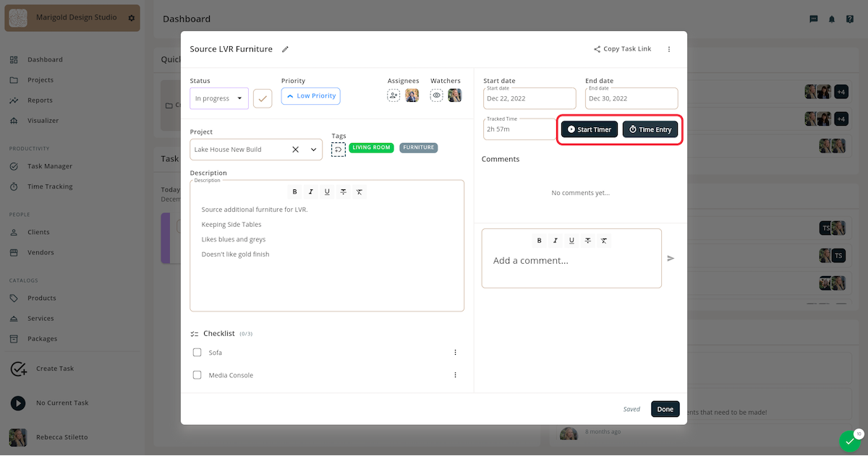Send the comment with the arrow icon
This screenshot has height=456, width=868.
[671, 258]
